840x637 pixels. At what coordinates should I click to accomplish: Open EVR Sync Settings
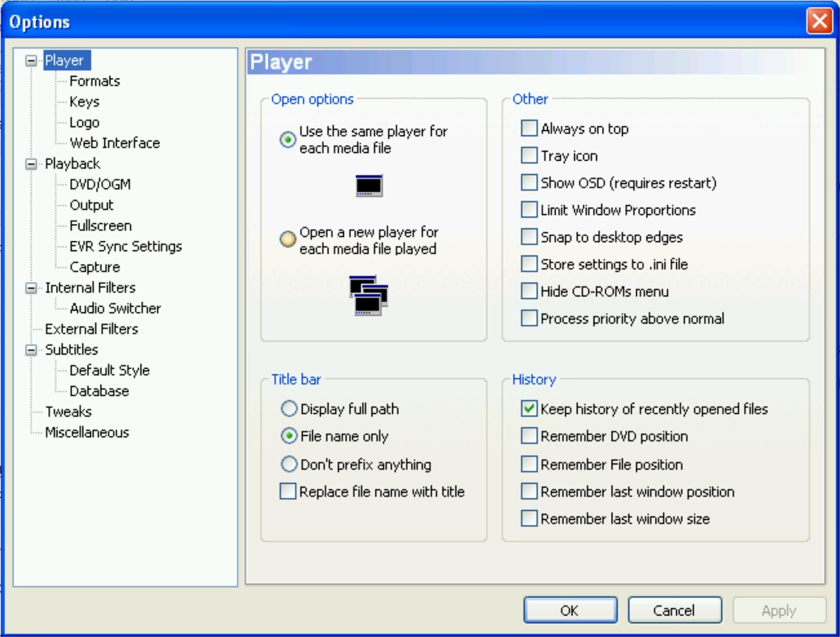pos(126,246)
